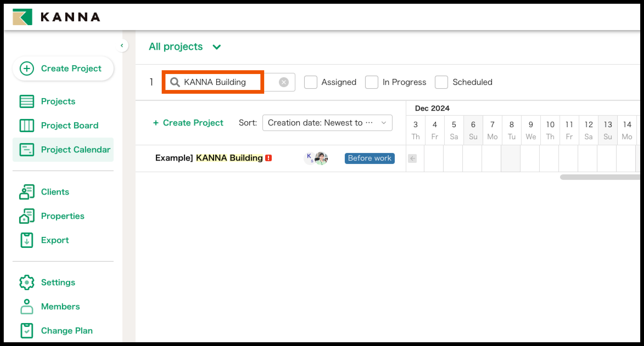Click the KANNA logo icon
Viewport: 644px width, 346px height.
click(22, 17)
